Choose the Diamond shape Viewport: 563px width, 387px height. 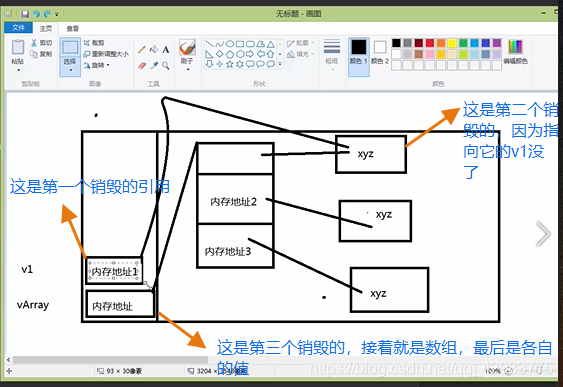coord(220,54)
